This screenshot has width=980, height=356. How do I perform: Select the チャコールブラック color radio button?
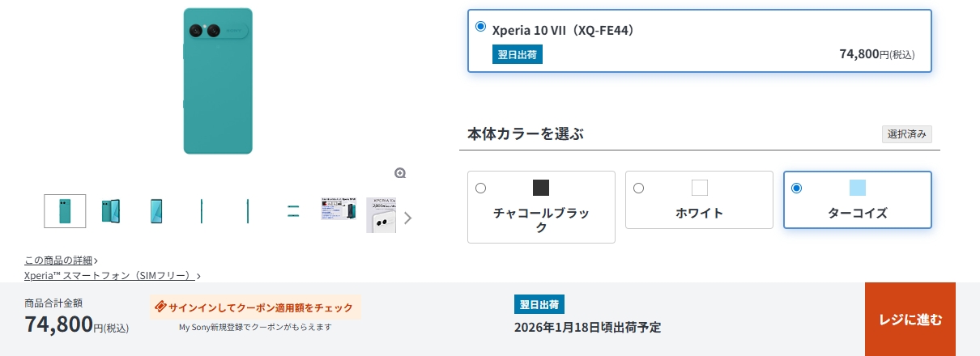click(481, 189)
